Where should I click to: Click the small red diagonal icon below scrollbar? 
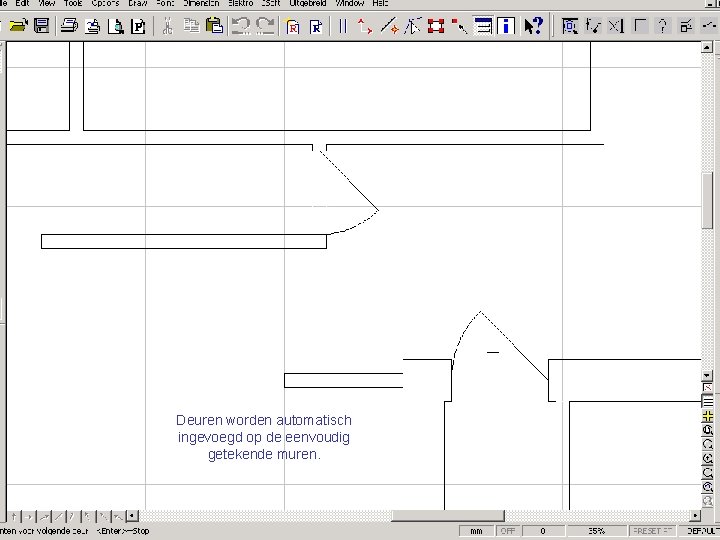tap(707, 388)
